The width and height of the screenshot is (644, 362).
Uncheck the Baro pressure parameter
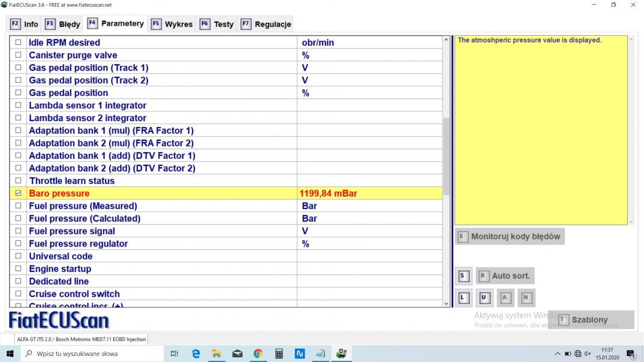18,194
